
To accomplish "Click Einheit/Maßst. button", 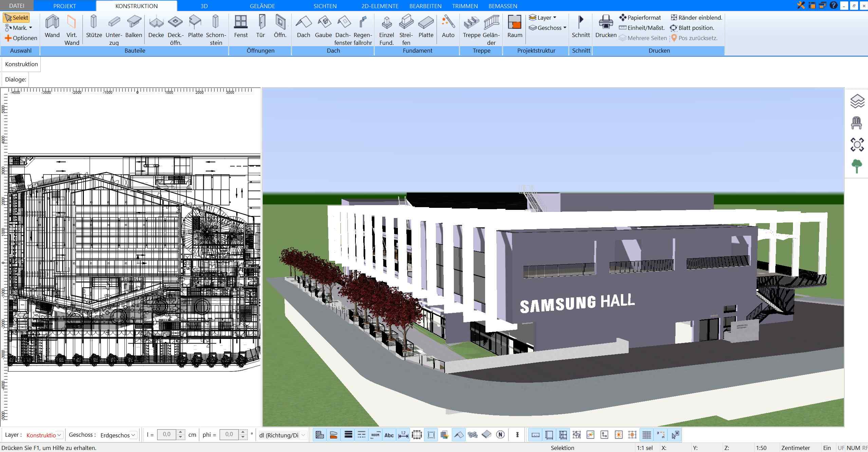I will click(642, 28).
